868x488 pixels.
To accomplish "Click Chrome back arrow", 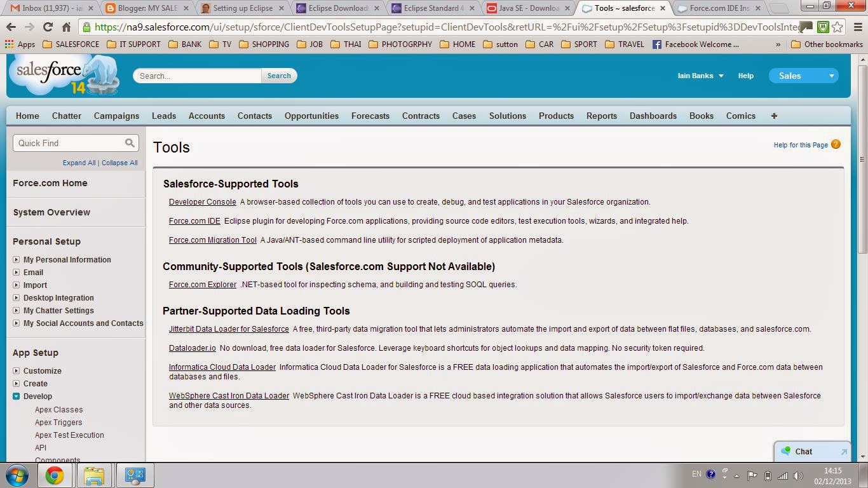I will [x=11, y=27].
